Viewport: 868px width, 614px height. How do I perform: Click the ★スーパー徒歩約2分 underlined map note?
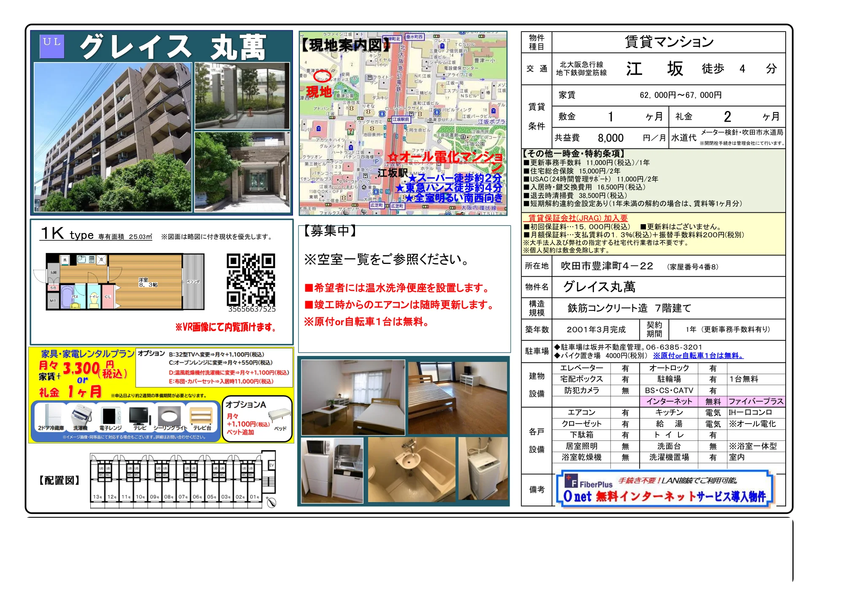pyautogui.click(x=455, y=178)
